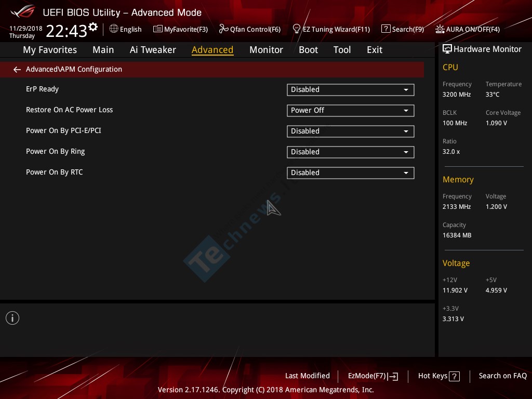532x399 pixels.
Task: Click the info circle icon
Action: (12, 318)
